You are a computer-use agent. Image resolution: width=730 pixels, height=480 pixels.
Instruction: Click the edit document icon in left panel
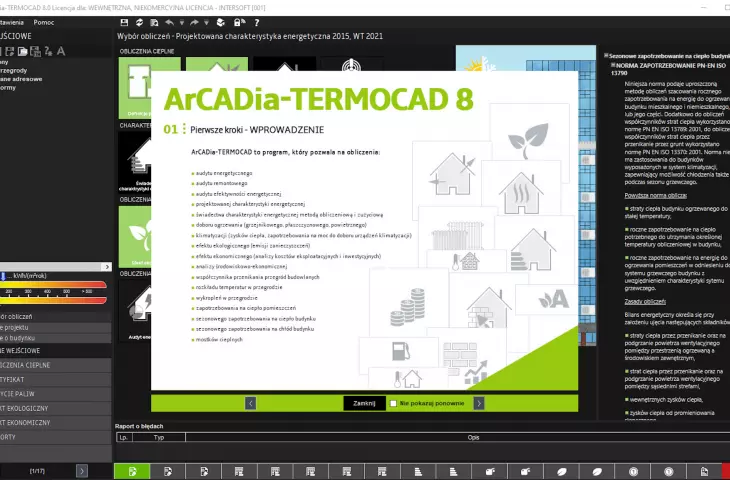[x=9, y=51]
